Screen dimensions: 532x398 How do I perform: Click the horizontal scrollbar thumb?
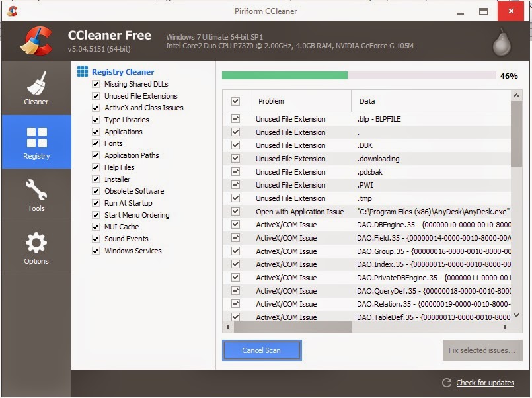[293, 327]
